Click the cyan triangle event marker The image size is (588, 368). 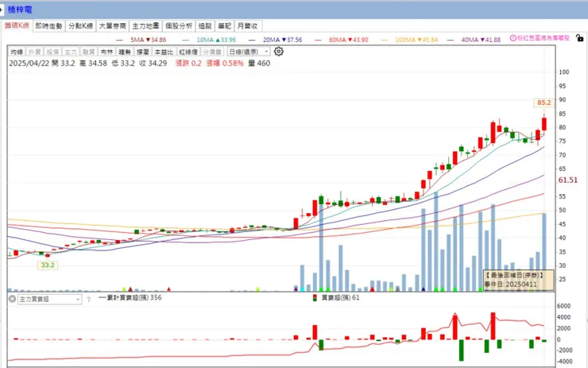[302, 289]
